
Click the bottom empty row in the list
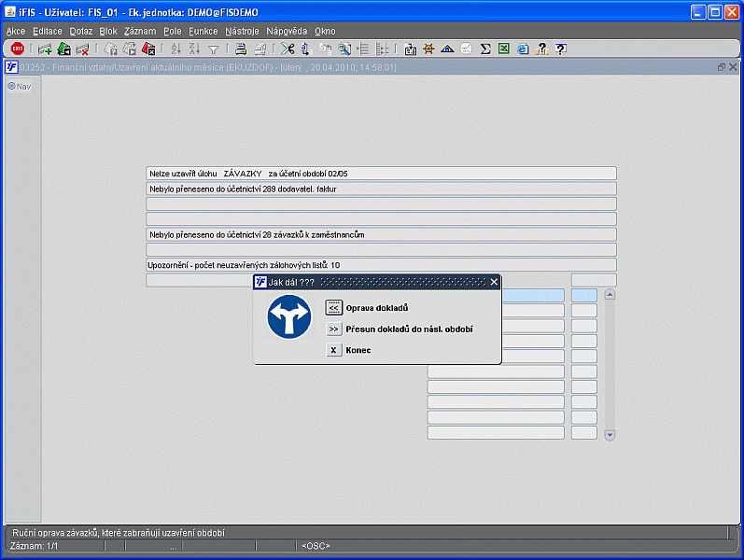496,433
